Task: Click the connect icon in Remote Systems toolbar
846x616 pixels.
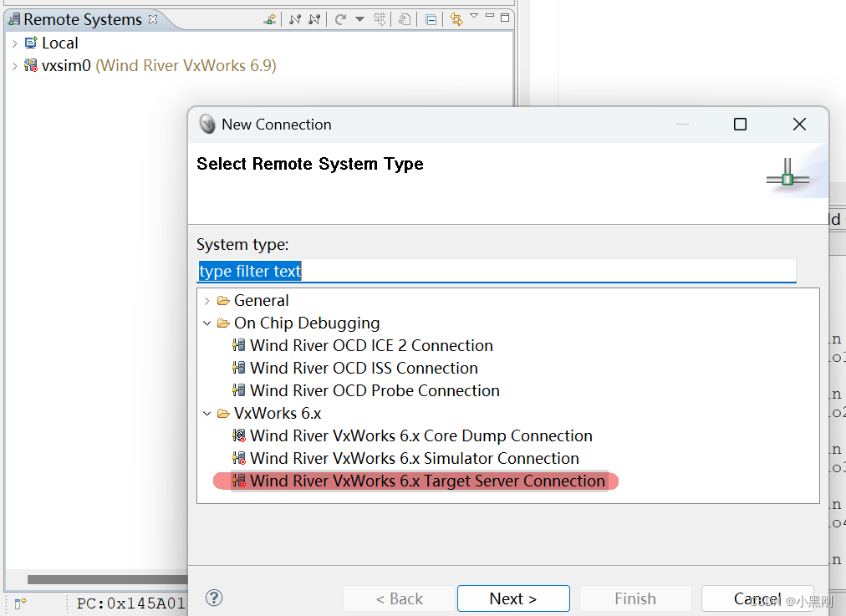Action: 294,20
